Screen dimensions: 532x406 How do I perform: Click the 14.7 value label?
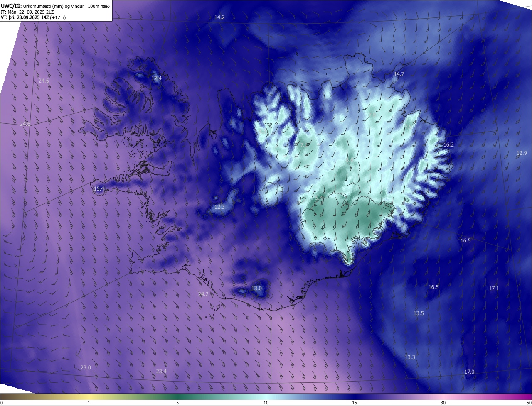click(x=399, y=74)
